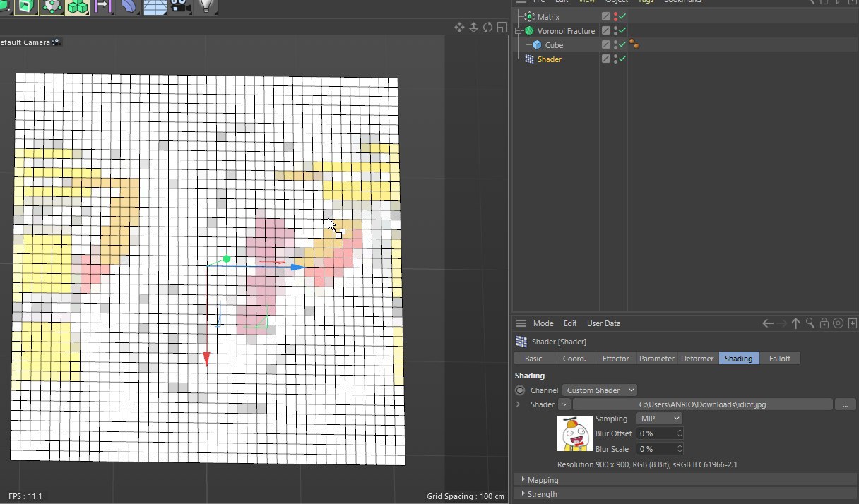Toggle Channel animation radio dot

[x=520, y=390]
